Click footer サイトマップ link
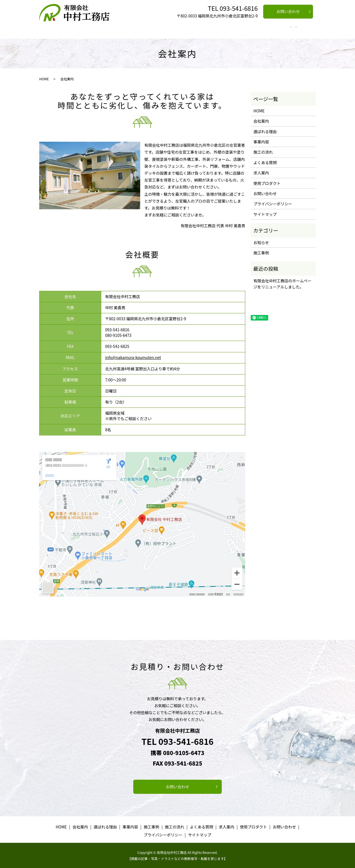The image size is (355, 868). [200, 835]
